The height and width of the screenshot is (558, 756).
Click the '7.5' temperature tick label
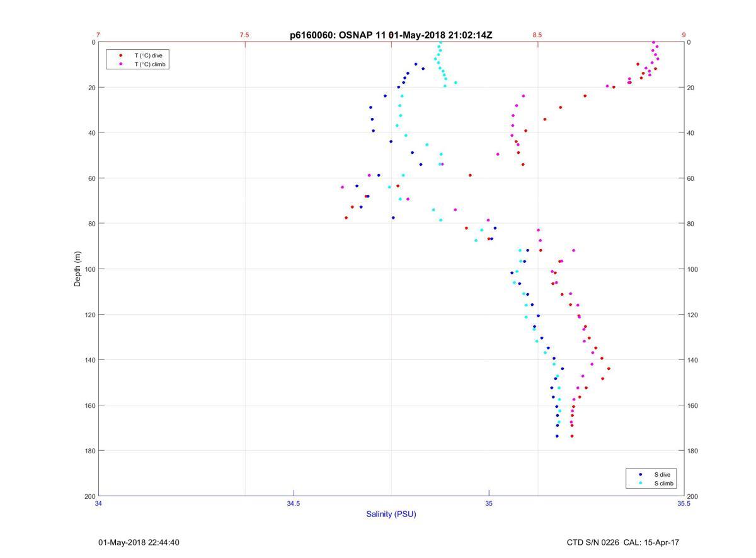(244, 35)
